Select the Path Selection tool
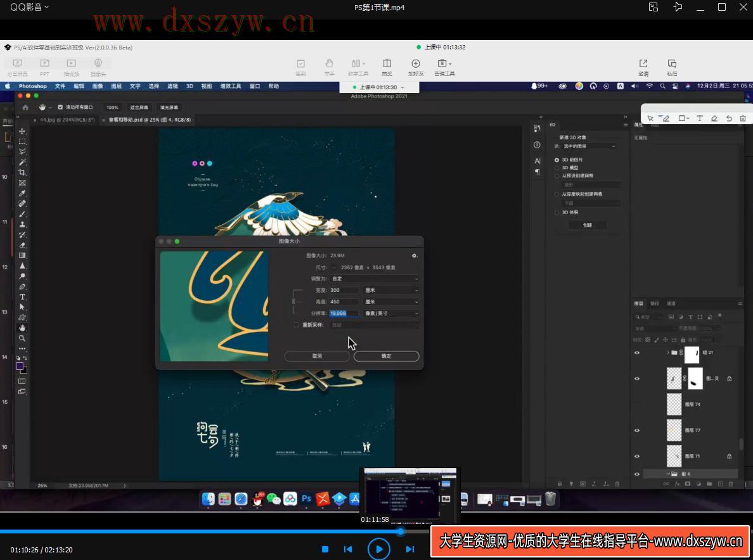This screenshot has width=753, height=560. point(22,307)
